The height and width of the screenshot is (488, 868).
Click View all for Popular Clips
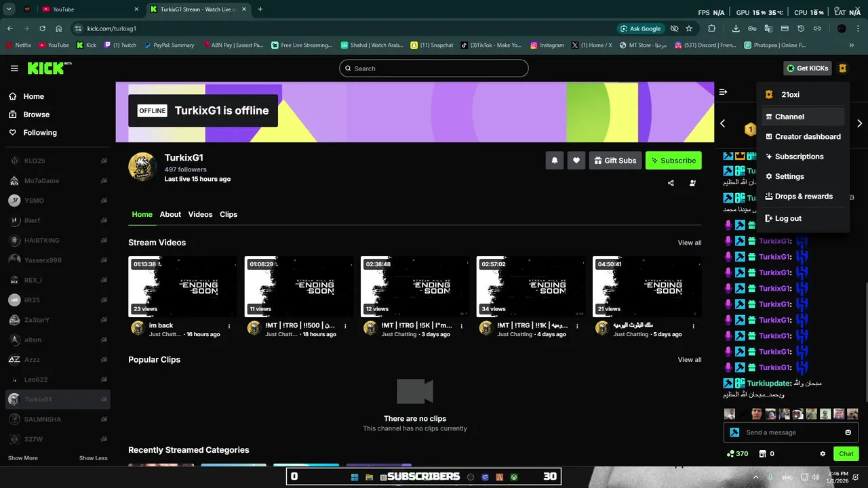coord(690,360)
